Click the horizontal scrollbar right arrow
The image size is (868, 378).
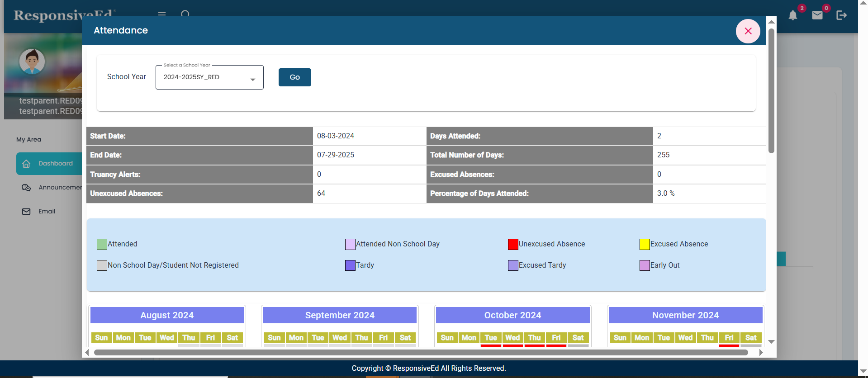click(x=761, y=352)
